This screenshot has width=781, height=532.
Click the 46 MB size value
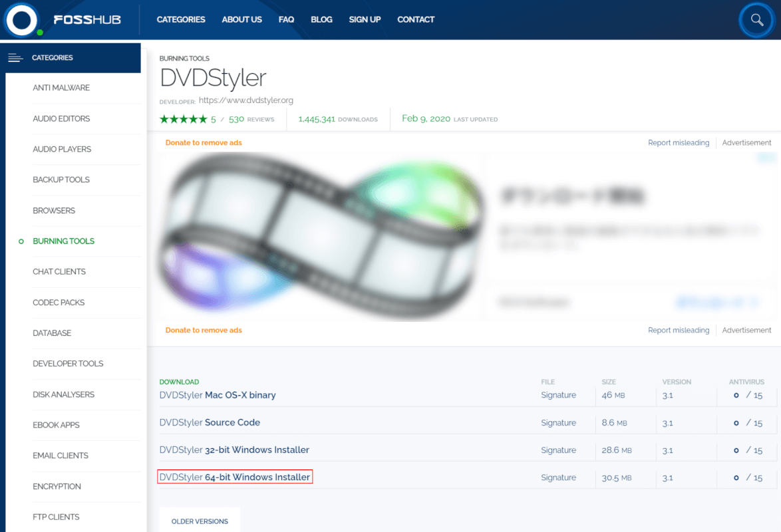[x=613, y=395]
